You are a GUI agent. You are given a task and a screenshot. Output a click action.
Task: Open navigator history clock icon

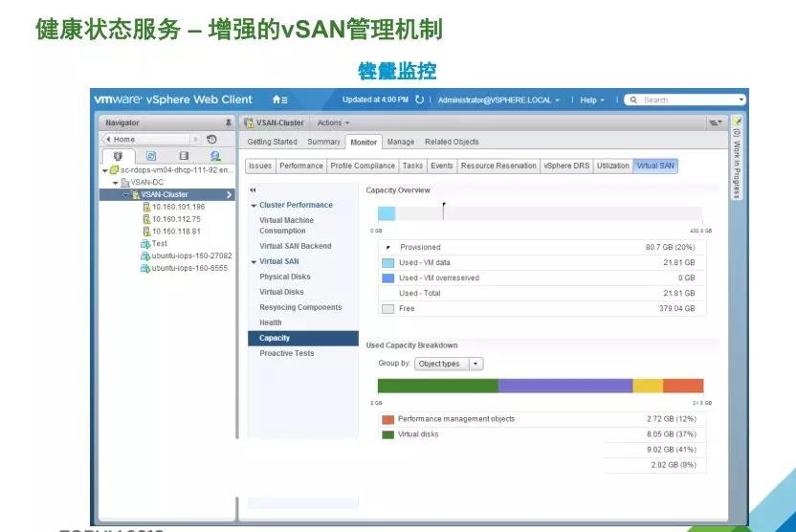pos(211,139)
